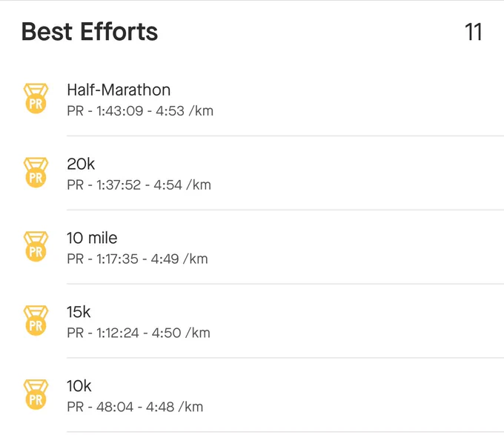Click the Half-Marathon PR medal icon
Viewport: 504px width, 435px height.
(36, 99)
